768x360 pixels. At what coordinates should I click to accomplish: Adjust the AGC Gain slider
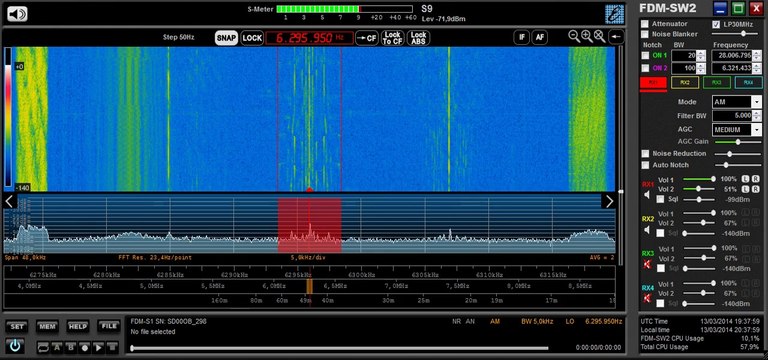(739, 142)
